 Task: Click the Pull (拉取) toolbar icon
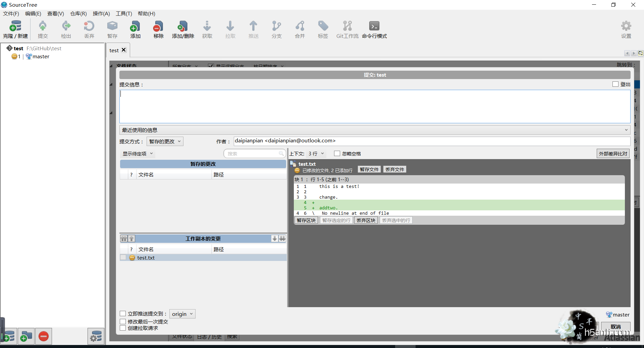click(x=230, y=29)
